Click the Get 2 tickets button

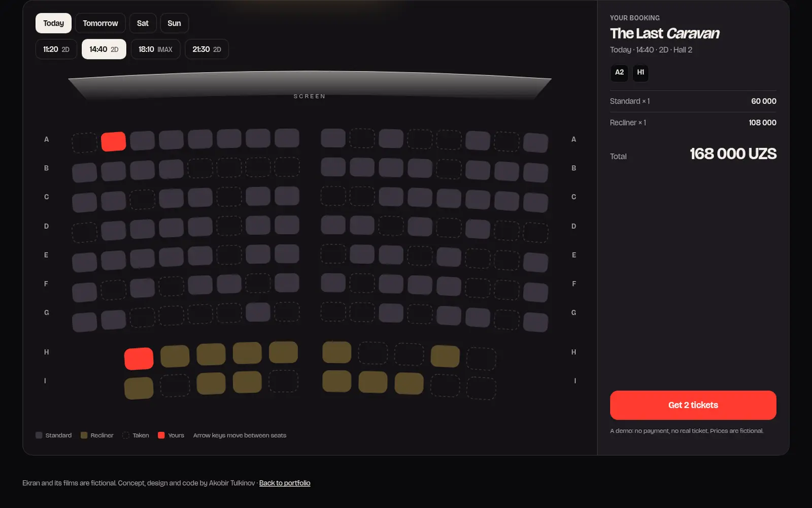[693, 405]
